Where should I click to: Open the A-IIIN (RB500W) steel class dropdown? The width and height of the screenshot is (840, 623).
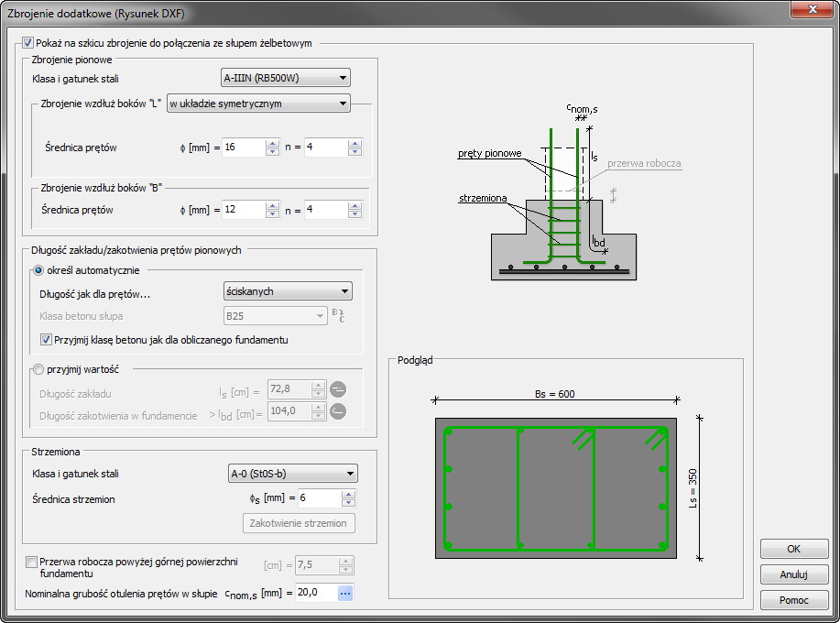[x=286, y=78]
